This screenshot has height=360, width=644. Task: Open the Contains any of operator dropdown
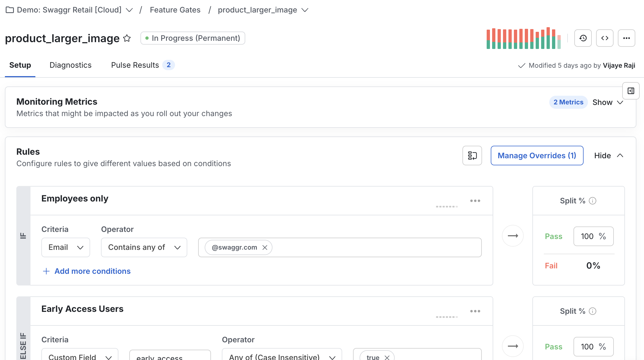tap(144, 247)
